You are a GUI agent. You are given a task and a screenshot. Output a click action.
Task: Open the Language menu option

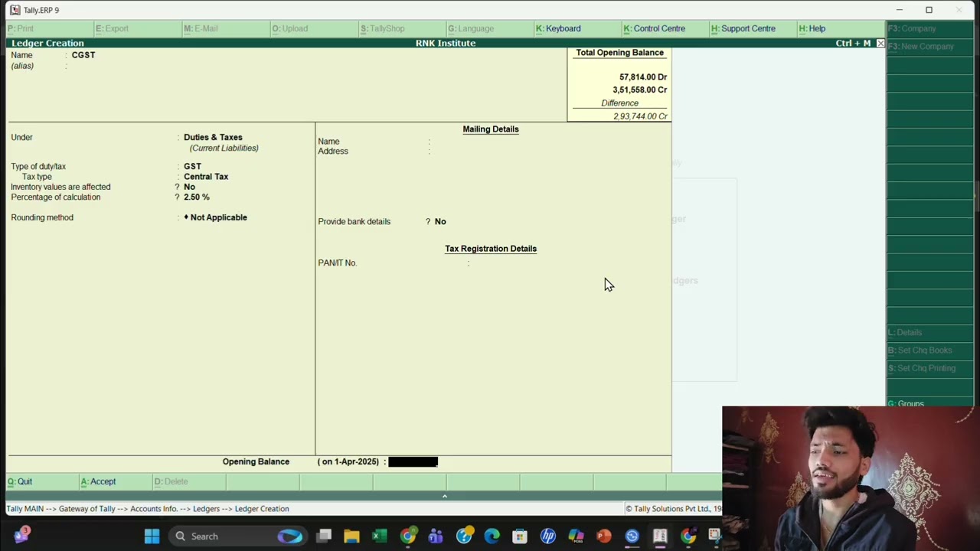[x=471, y=28]
